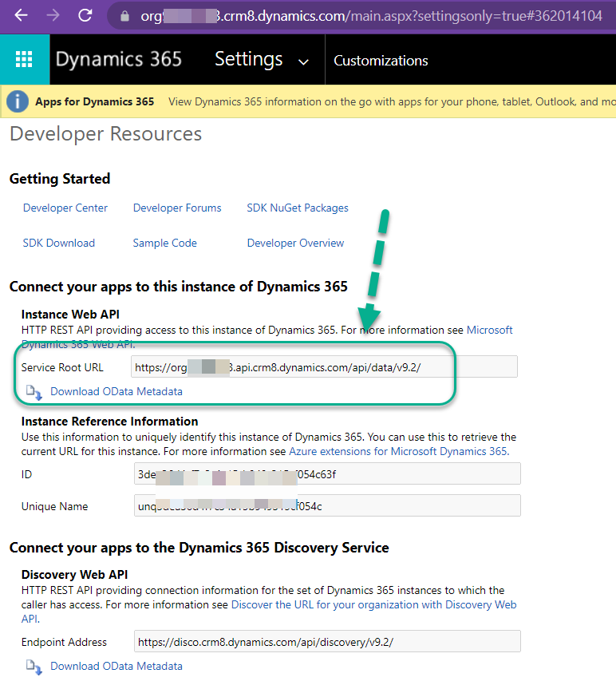Image resolution: width=616 pixels, height=689 pixels.
Task: Click the Unique Name text field
Action: 327,506
